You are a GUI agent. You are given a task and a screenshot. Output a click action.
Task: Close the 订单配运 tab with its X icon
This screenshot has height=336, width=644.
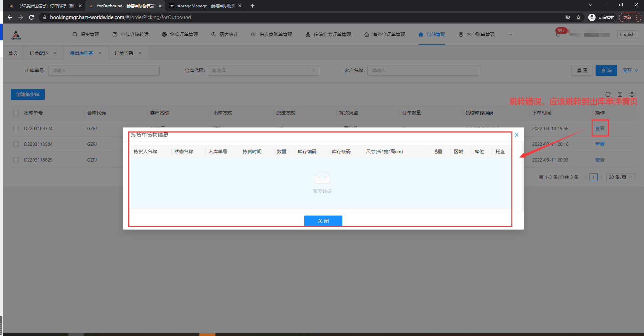(x=55, y=53)
